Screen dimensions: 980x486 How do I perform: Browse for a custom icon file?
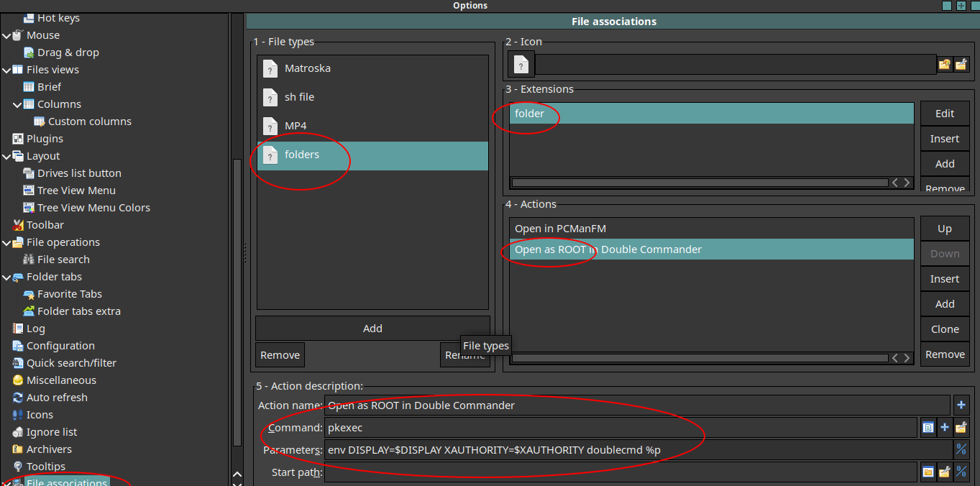[961, 64]
